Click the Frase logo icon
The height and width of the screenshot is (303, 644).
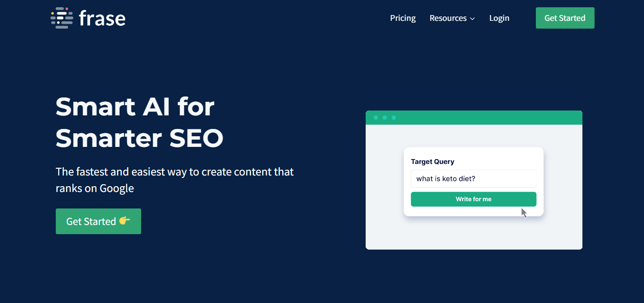click(x=62, y=18)
